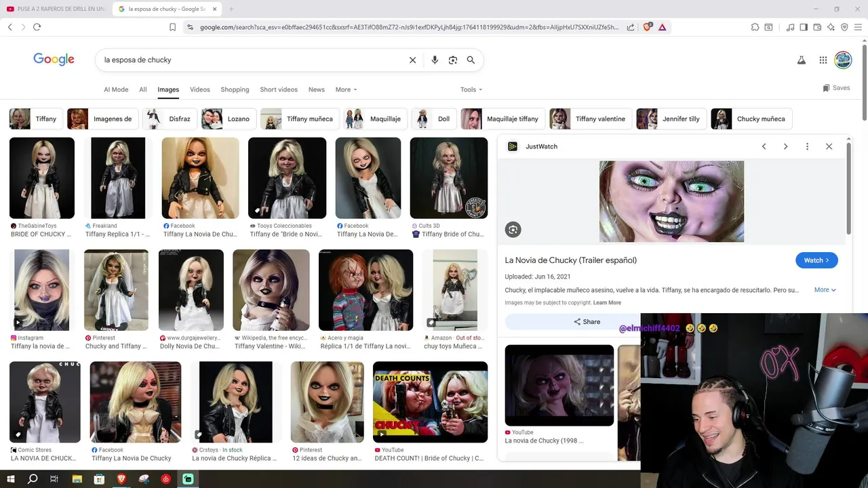The image size is (868, 488).
Task: Open the Windows Start menu
Action: click(x=12, y=479)
